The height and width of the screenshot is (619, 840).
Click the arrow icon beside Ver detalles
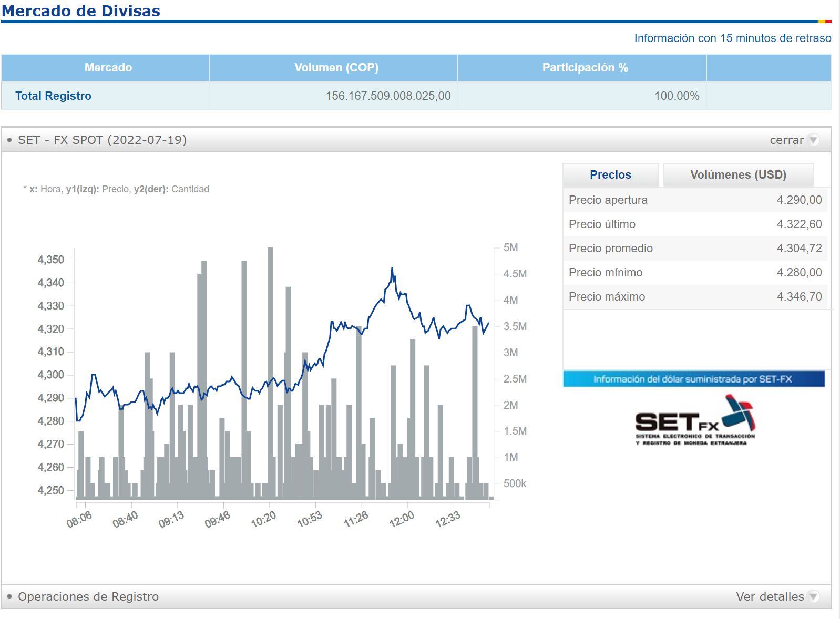click(813, 596)
